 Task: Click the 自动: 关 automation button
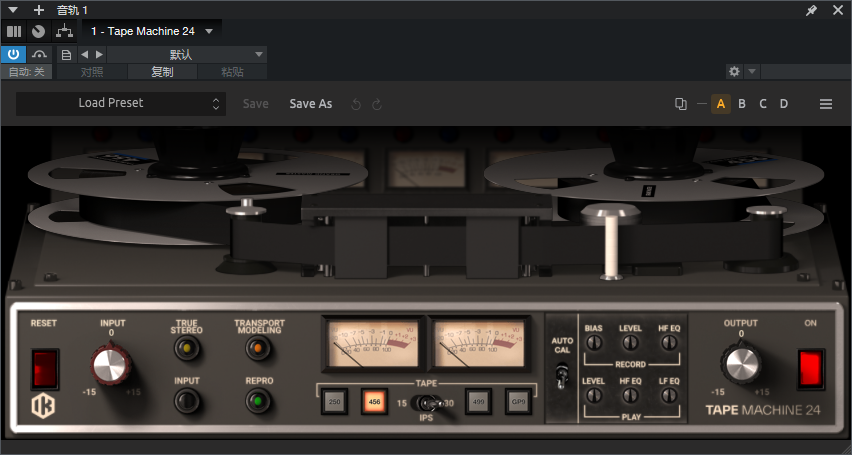coord(27,72)
